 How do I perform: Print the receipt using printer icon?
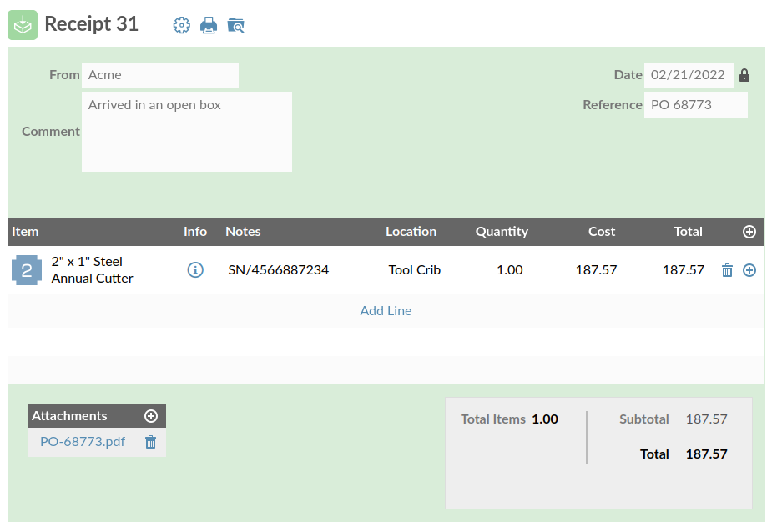(209, 25)
